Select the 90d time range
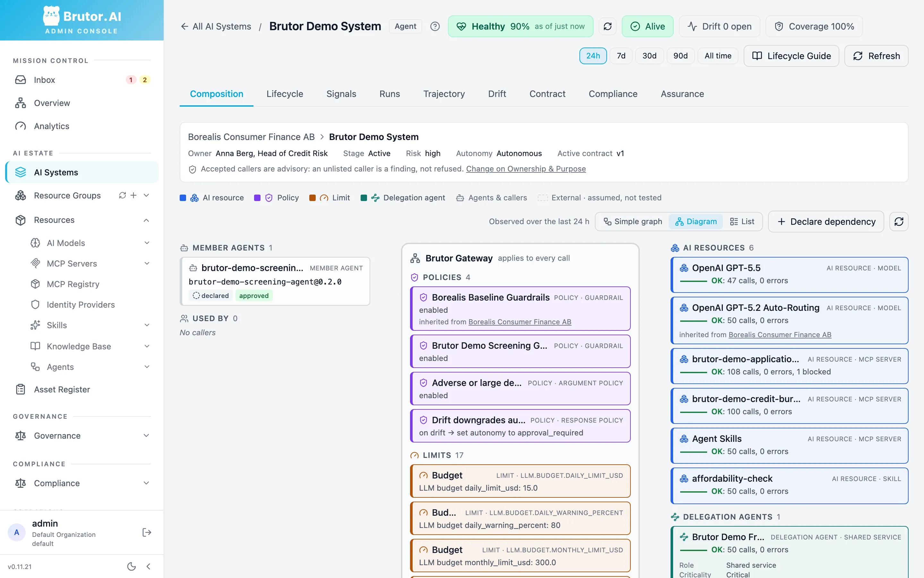The width and height of the screenshot is (924, 578). pos(680,56)
